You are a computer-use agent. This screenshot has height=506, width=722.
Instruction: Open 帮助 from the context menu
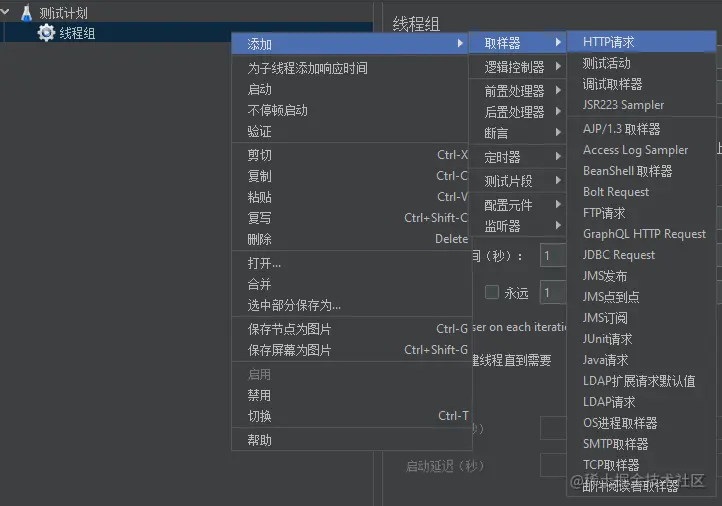[352, 440]
